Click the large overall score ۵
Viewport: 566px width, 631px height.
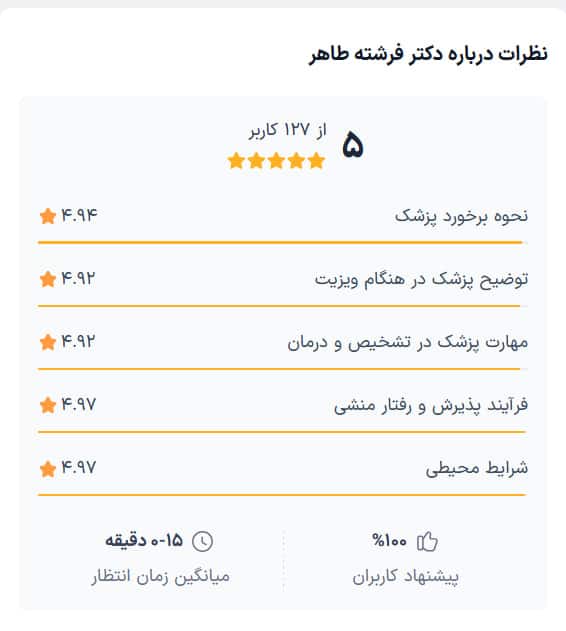[x=353, y=145]
